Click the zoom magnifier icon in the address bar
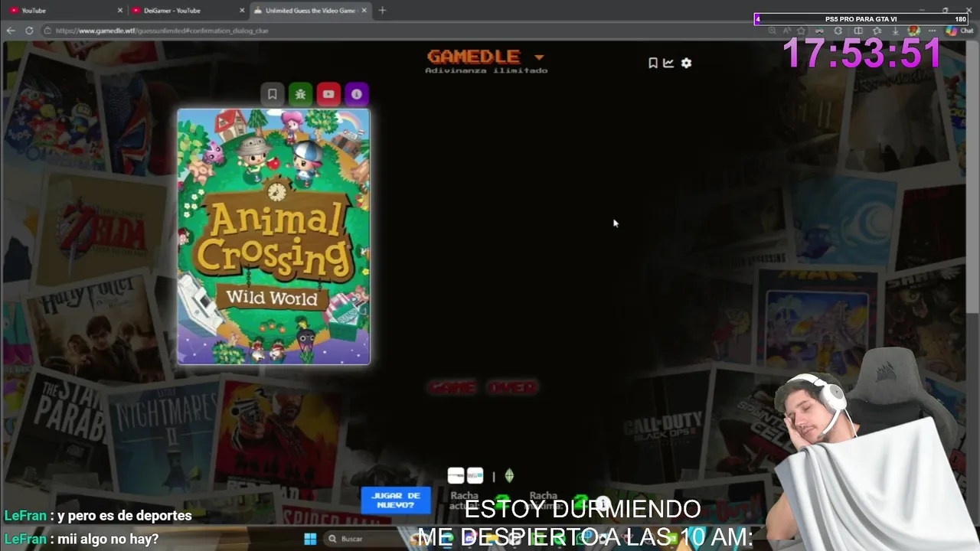This screenshot has width=980, height=551. point(772,31)
